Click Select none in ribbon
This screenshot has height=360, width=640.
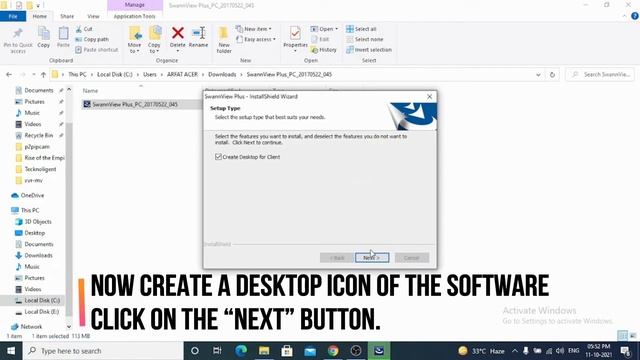coord(364,39)
